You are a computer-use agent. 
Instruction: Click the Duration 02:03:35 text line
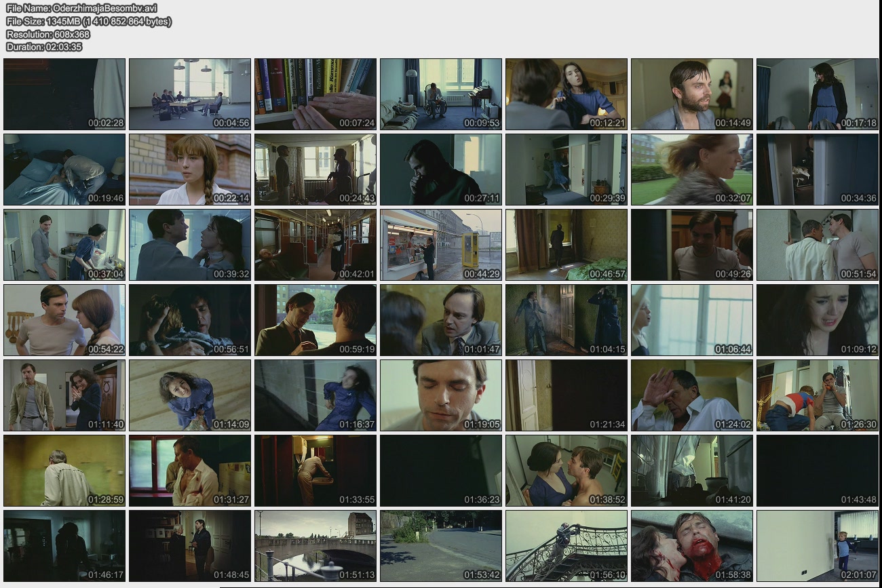(44, 47)
